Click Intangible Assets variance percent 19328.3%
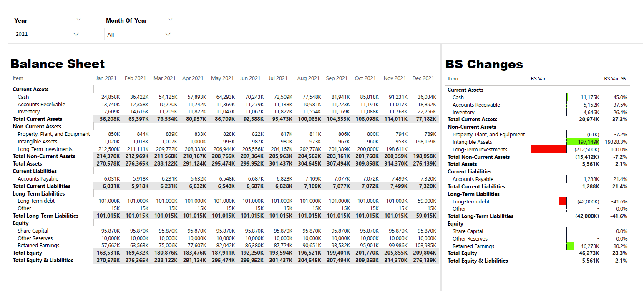This screenshot has width=644, height=291. (x=616, y=142)
